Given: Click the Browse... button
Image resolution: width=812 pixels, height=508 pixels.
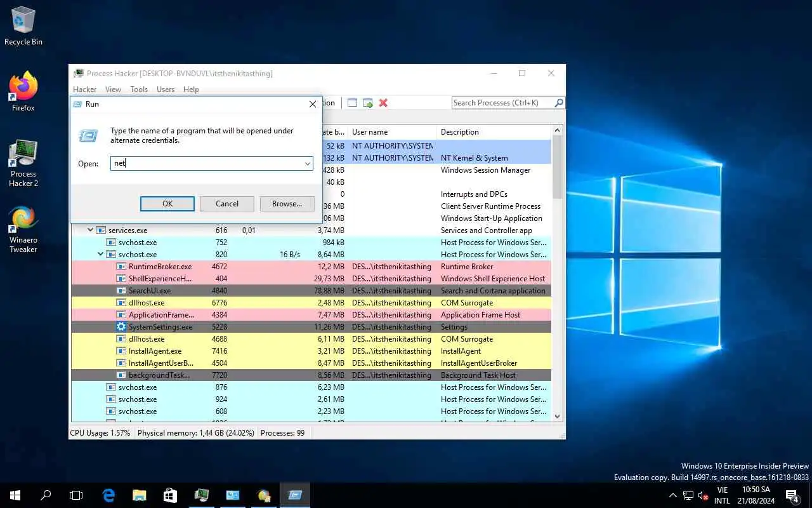Looking at the screenshot, I should click(x=287, y=204).
